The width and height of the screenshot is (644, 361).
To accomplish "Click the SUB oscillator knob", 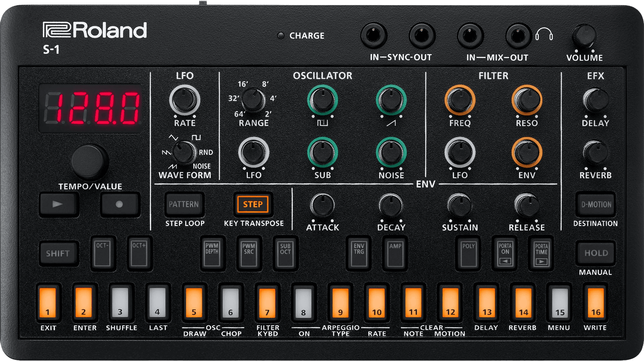I will (322, 152).
